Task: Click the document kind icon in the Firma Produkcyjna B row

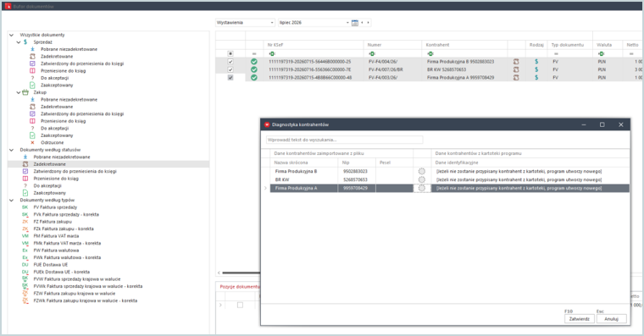Action: coord(516,62)
